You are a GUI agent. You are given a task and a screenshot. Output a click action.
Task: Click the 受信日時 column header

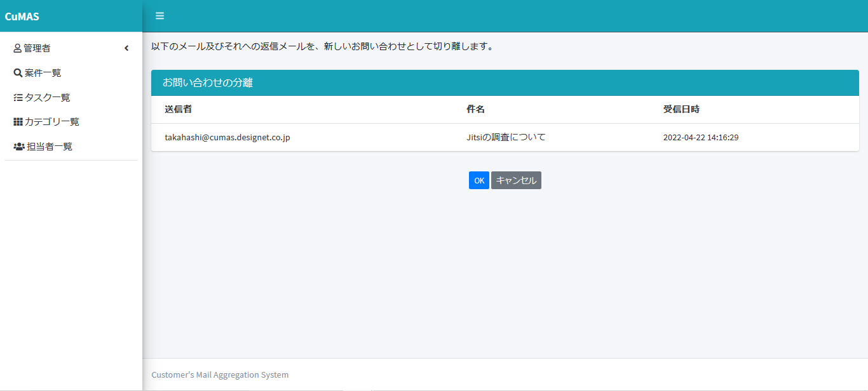[x=681, y=109]
